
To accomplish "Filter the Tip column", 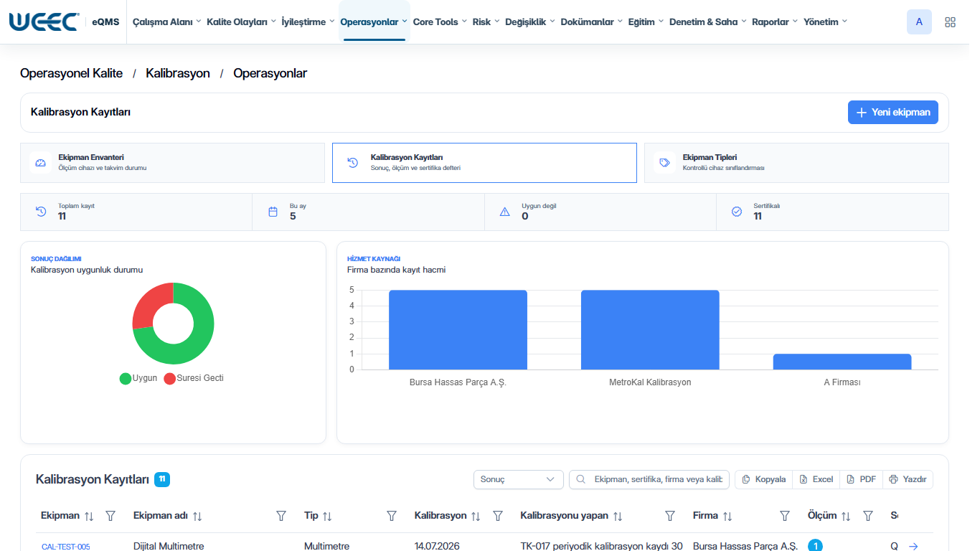I will coord(392,516).
